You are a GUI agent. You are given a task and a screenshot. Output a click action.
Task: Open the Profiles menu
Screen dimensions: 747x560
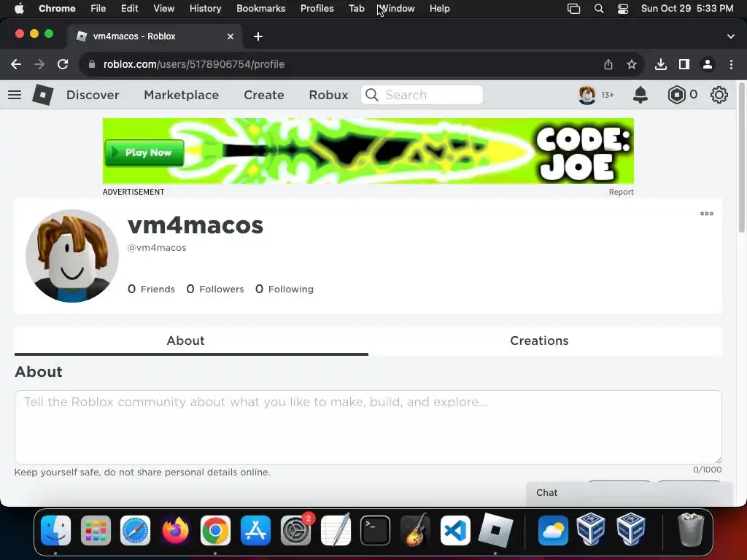coord(317,9)
